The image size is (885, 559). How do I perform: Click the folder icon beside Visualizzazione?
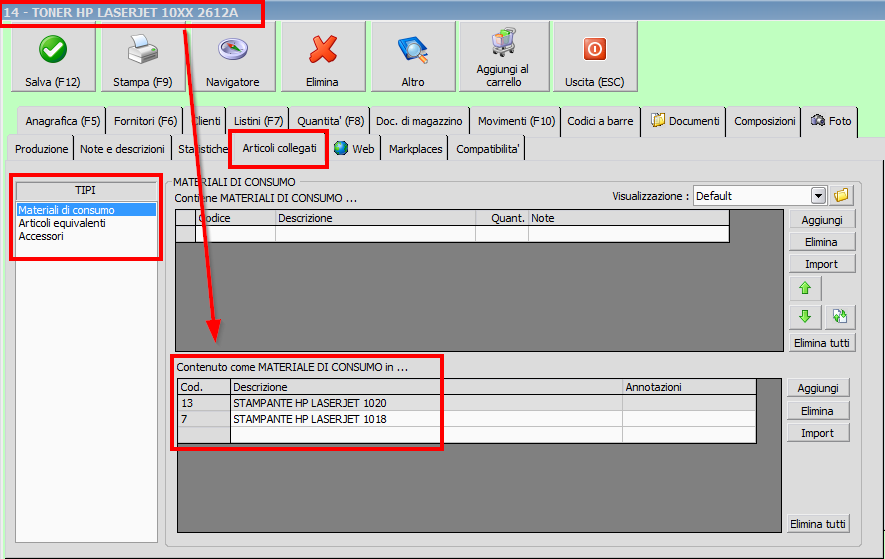pos(841,196)
